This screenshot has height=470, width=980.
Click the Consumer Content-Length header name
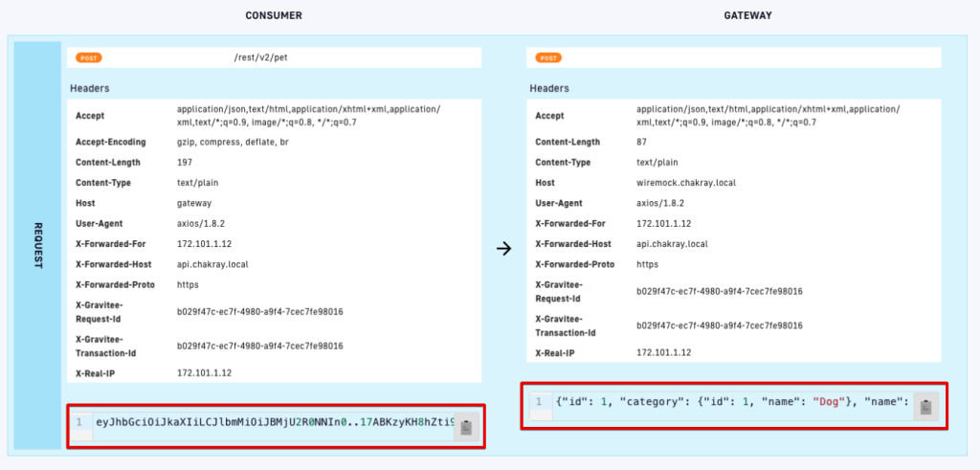point(107,163)
